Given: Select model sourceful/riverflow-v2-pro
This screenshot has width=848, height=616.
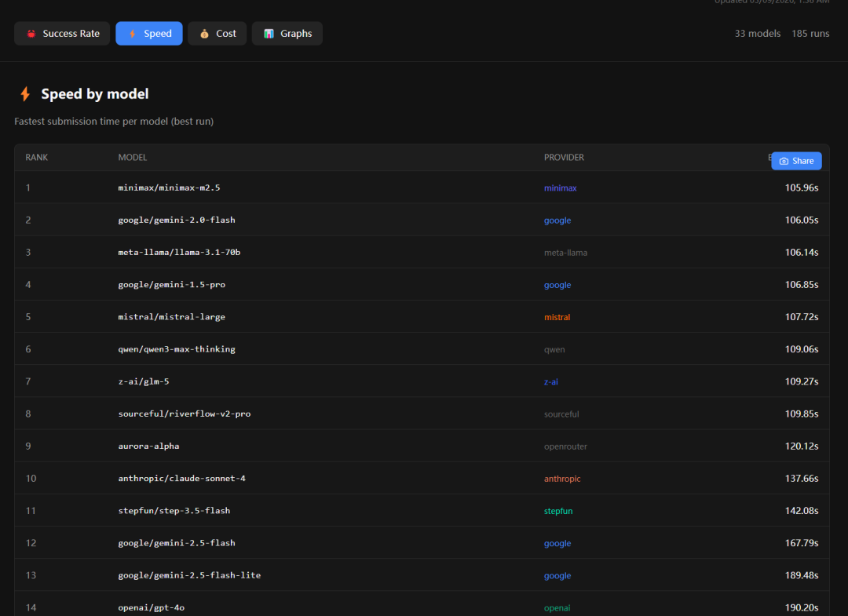Looking at the screenshot, I should pos(185,414).
